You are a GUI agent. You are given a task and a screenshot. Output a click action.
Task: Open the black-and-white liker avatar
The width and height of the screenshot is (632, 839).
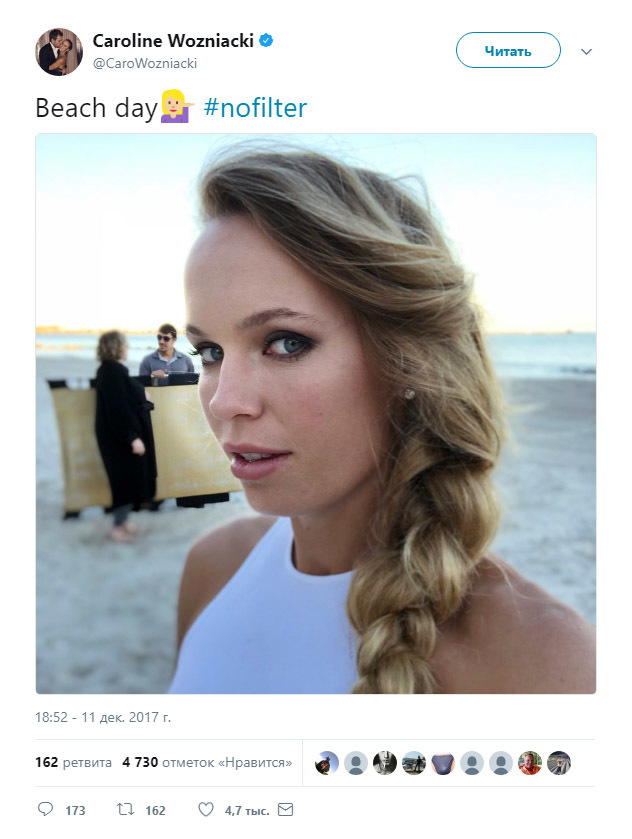point(385,762)
